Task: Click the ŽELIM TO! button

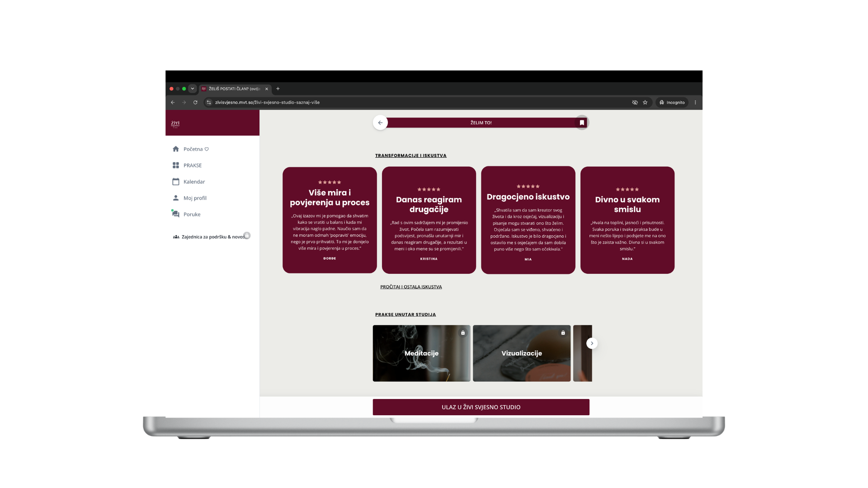Action: (x=481, y=122)
